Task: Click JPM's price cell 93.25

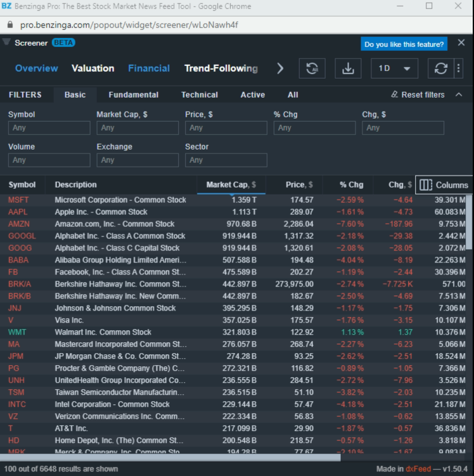Action: 304,356
